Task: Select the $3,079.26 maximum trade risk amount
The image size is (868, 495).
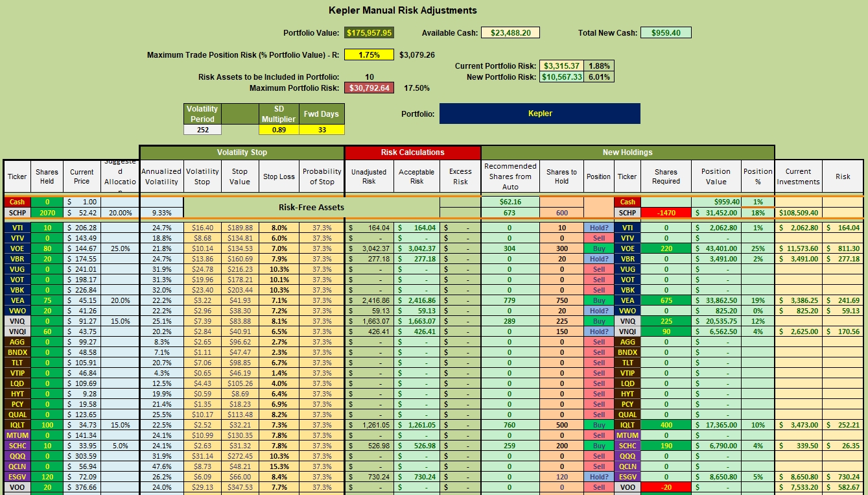Action: 417,55
